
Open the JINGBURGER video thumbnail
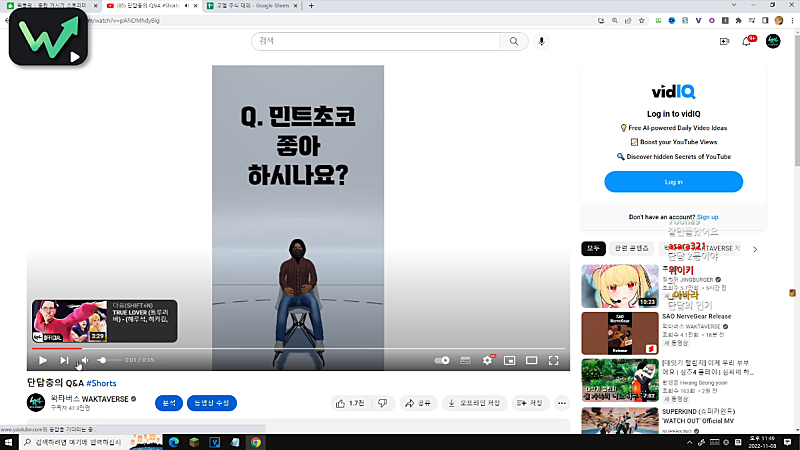[620, 286]
